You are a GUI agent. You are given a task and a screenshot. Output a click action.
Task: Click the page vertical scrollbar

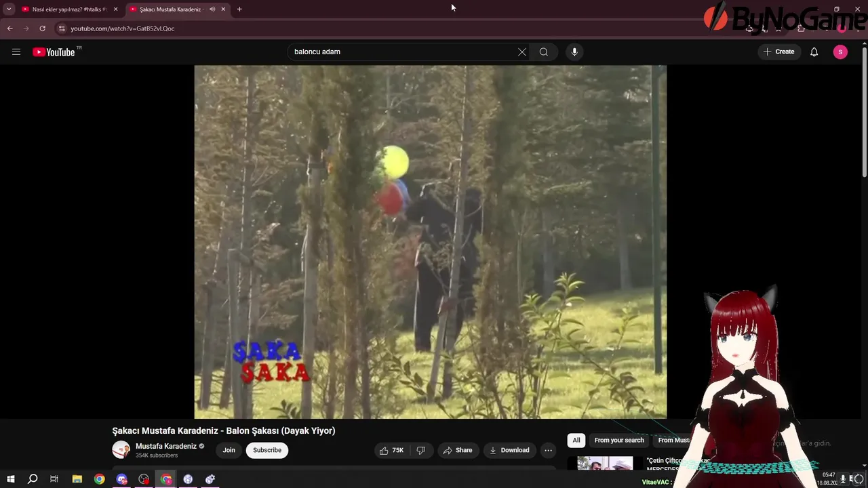click(x=864, y=112)
